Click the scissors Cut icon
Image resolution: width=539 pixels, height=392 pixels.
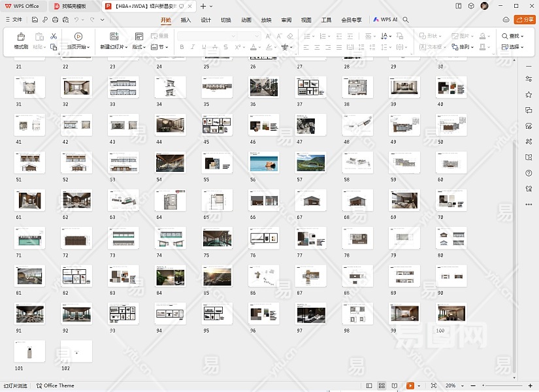click(x=54, y=36)
